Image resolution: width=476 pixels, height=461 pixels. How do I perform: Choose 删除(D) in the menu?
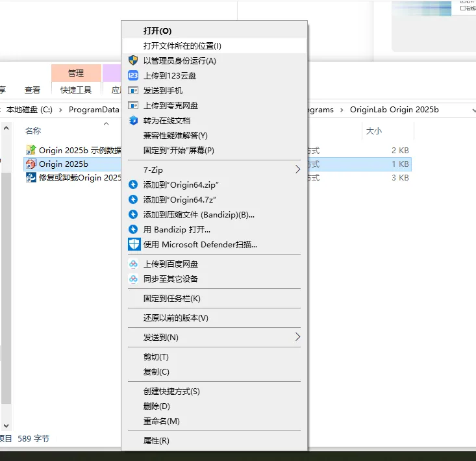[214, 406]
